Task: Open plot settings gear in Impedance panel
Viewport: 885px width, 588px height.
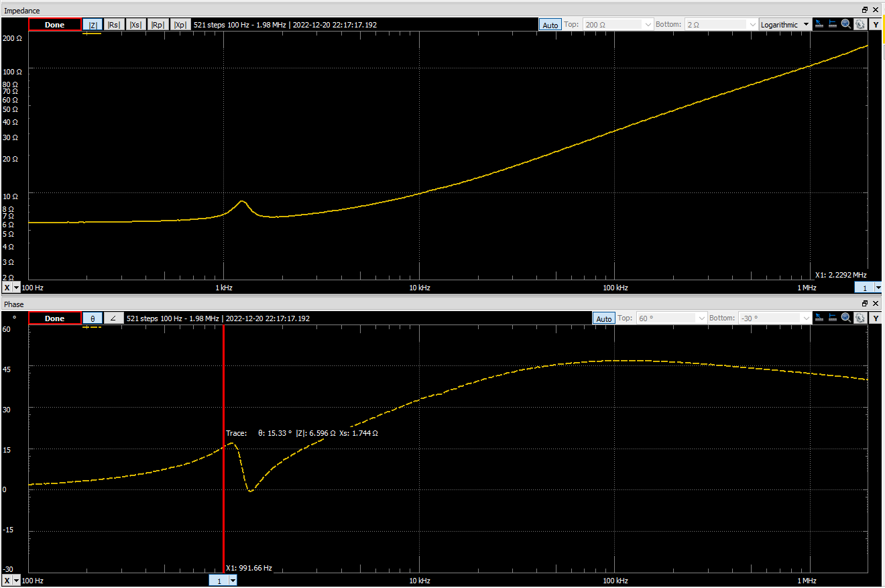Action: pyautogui.click(x=860, y=24)
